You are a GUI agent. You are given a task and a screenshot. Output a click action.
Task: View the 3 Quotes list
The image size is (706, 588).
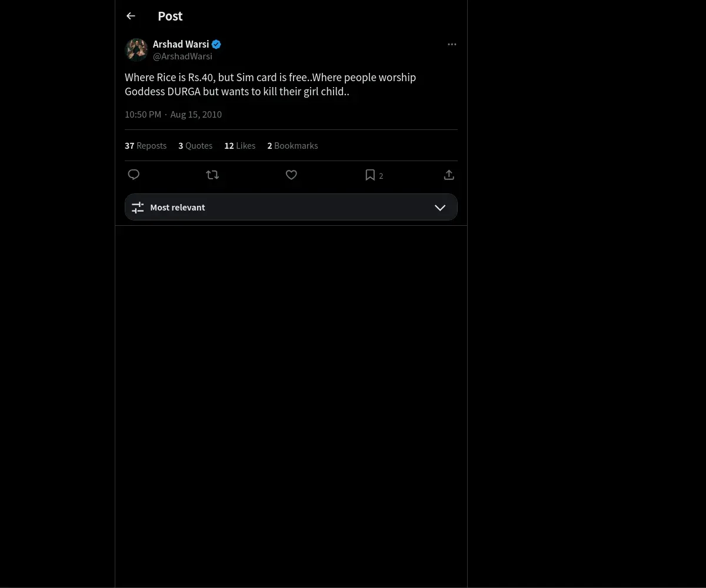pyautogui.click(x=195, y=146)
